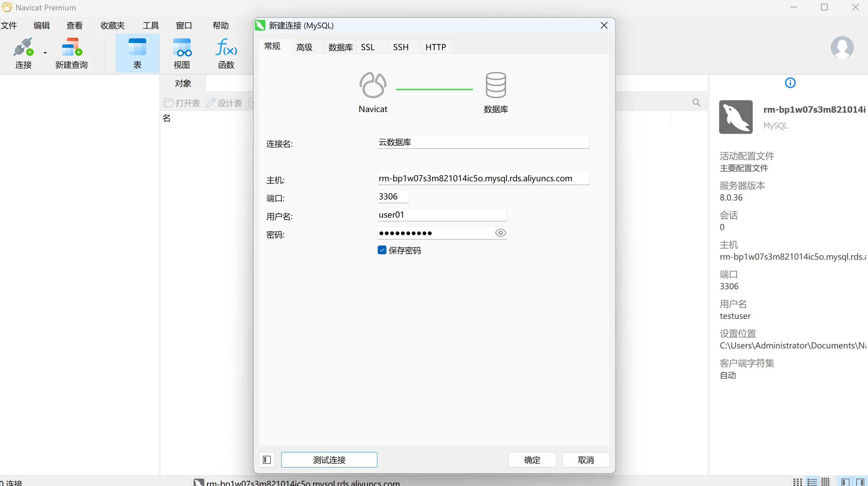Click the MySQL dolphin connection thumbnail

pos(736,117)
